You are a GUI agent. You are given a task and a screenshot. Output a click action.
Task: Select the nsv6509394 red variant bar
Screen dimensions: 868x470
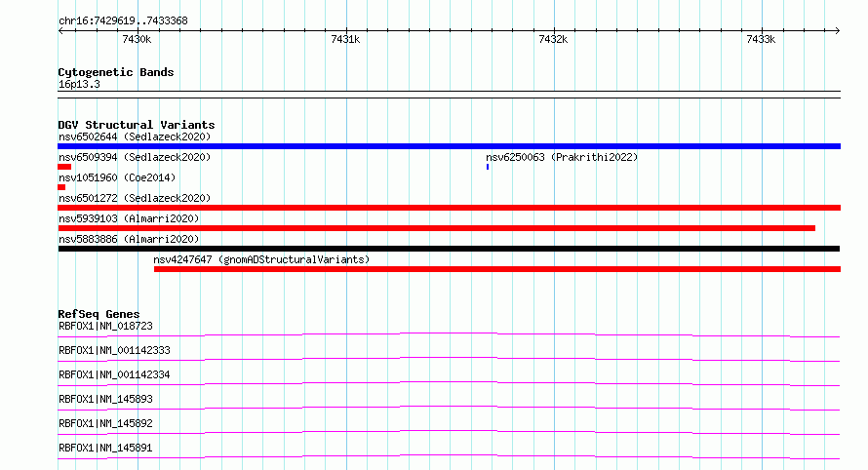coord(64,167)
